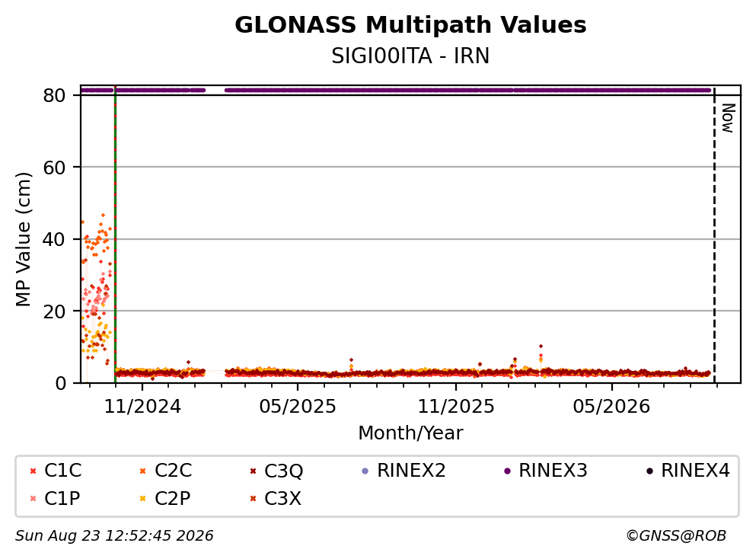Click the MP Value (cm) axis label
Image resolution: width=756 pixels, height=559 pixels.
[23, 239]
